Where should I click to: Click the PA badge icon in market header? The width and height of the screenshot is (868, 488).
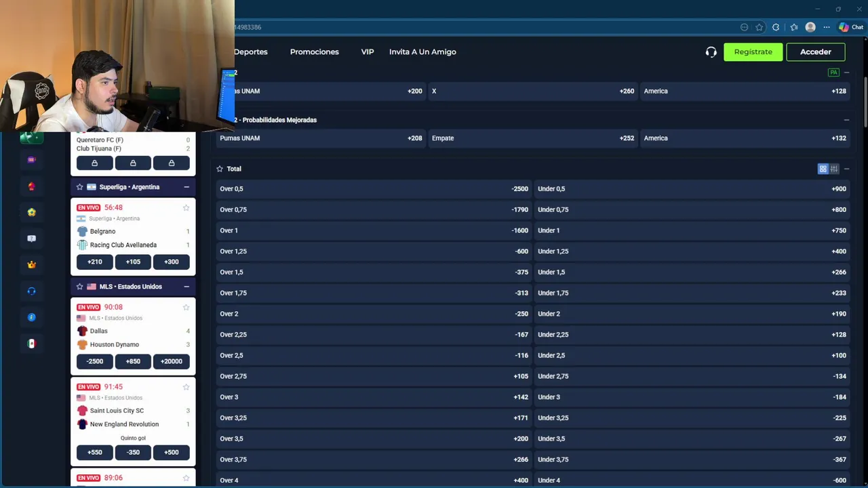click(833, 73)
